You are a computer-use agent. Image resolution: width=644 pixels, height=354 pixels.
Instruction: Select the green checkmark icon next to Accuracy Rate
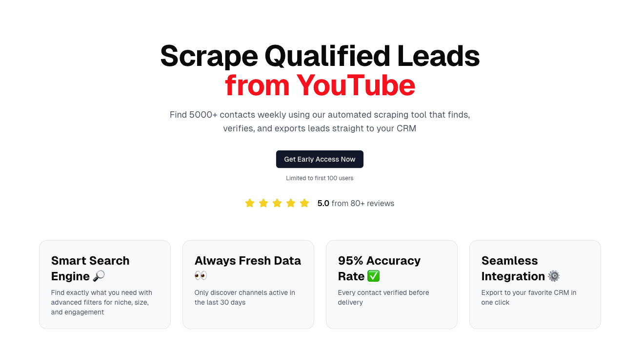click(x=372, y=276)
